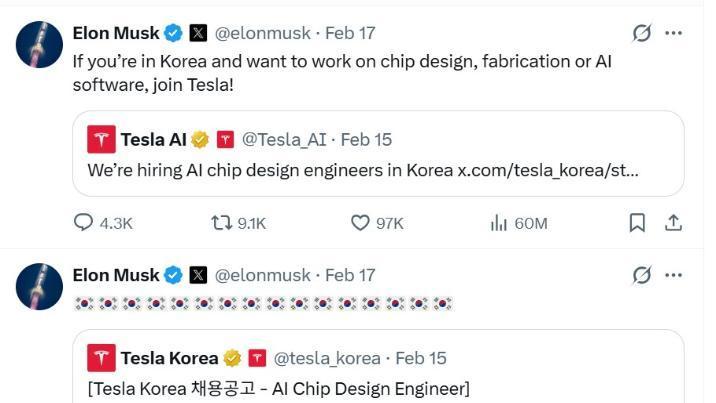
Task: Repost the tweet with 9.1K reposts
Action: [222, 223]
